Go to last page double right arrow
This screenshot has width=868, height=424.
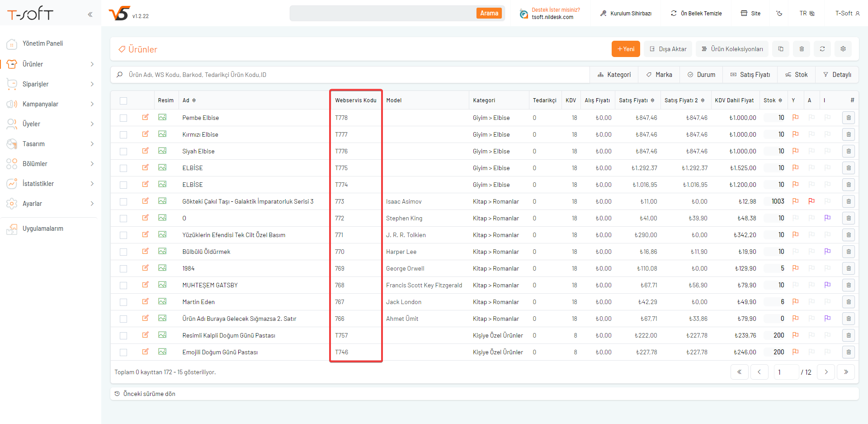point(846,372)
